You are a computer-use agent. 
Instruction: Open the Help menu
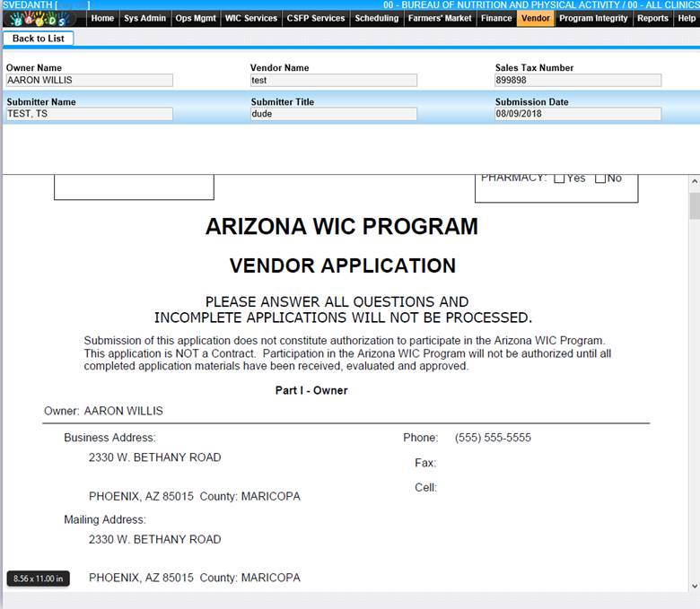[x=687, y=18]
